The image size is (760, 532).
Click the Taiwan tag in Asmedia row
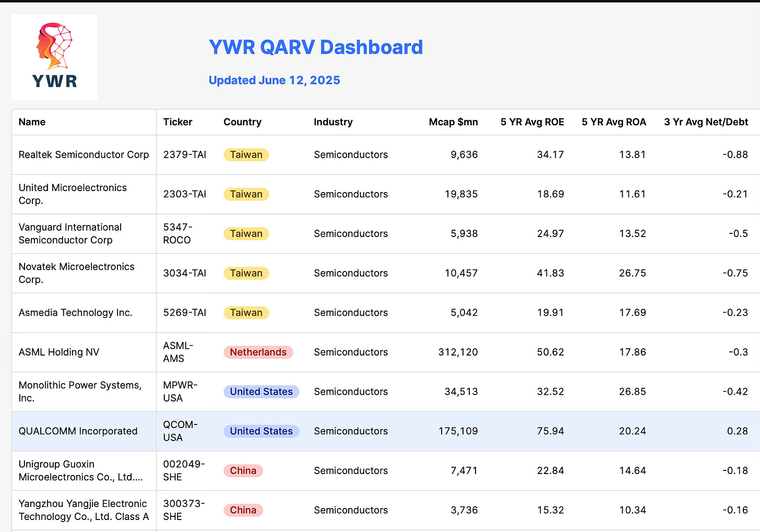coord(246,313)
